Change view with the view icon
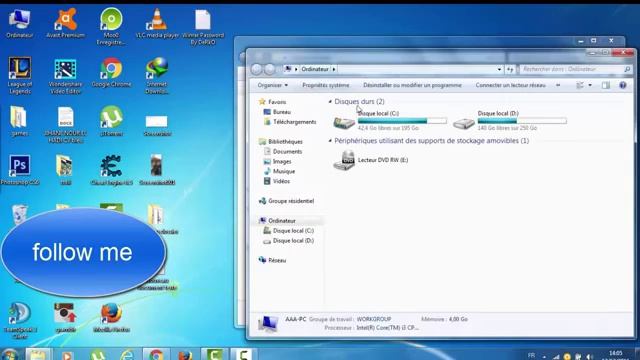The height and width of the screenshot is (360, 640). pos(580,85)
